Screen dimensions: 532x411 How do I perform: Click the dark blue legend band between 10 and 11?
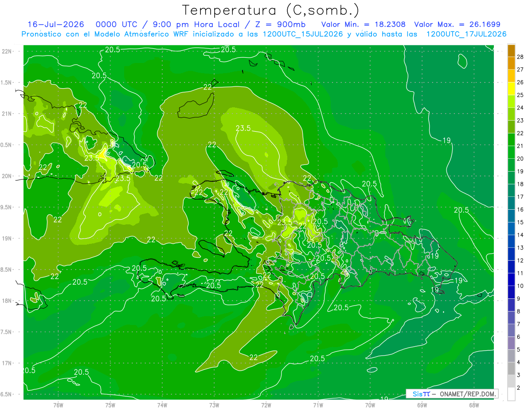pyautogui.click(x=511, y=280)
